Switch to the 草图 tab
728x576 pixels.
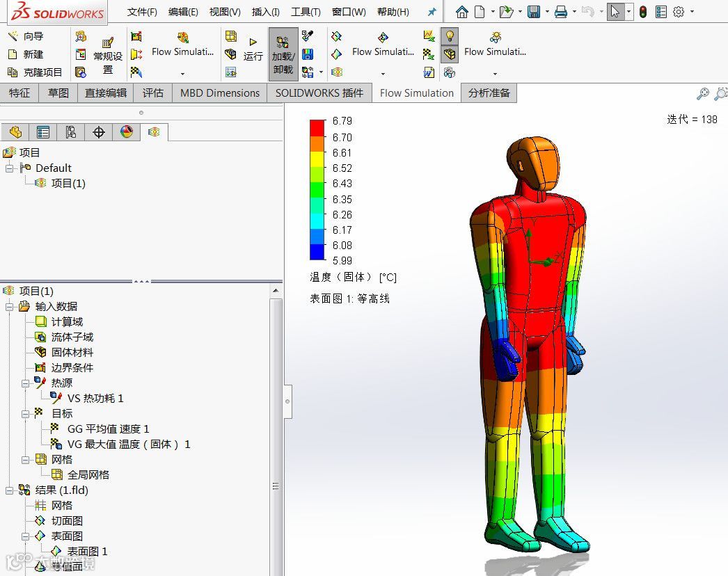tap(58, 93)
